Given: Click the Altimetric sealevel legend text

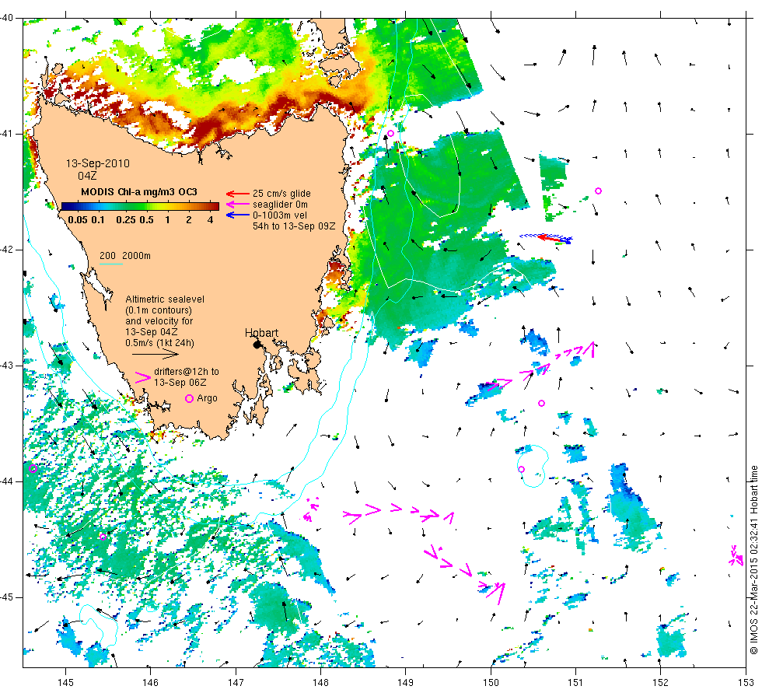Looking at the screenshot, I should click(x=165, y=320).
